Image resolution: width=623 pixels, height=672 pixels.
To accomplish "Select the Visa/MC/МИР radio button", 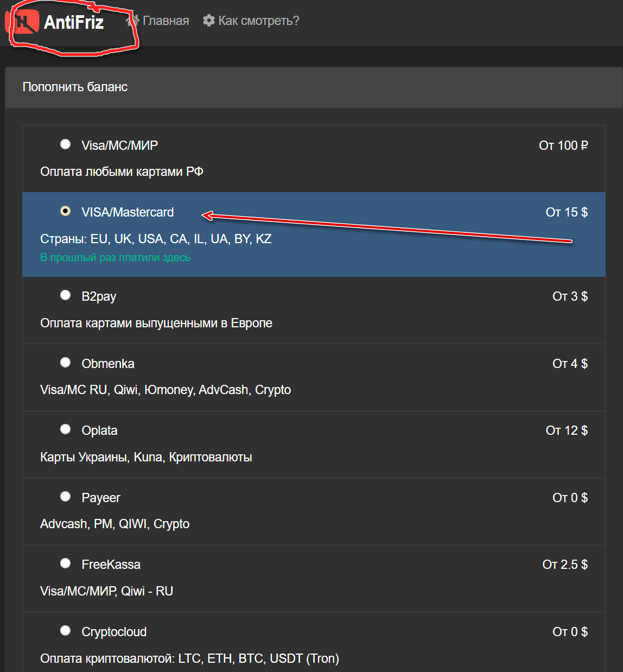I will tap(65, 144).
